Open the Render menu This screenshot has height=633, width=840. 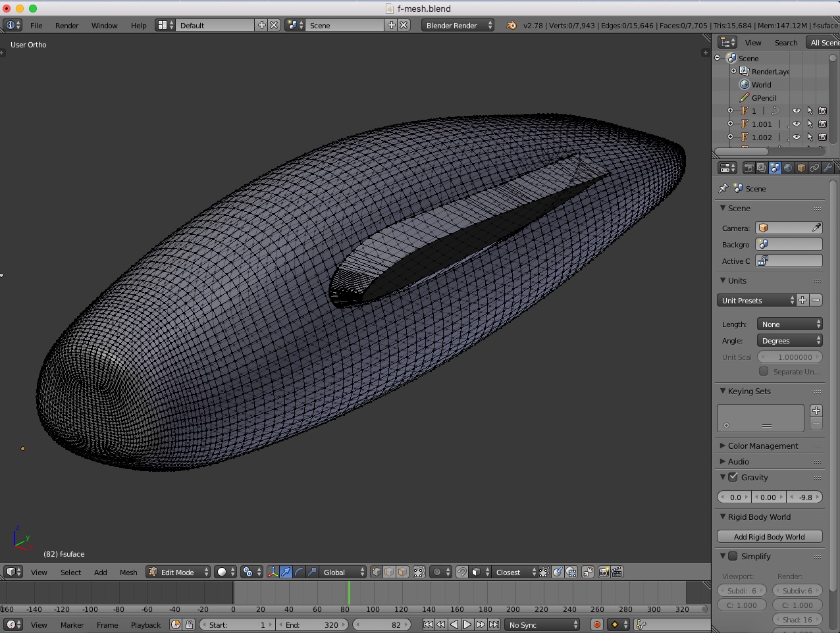tap(66, 26)
